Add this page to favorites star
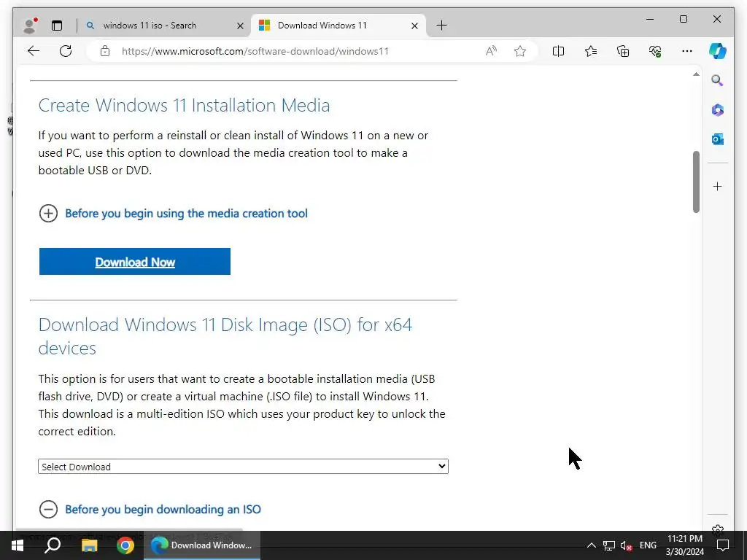 [x=519, y=51]
